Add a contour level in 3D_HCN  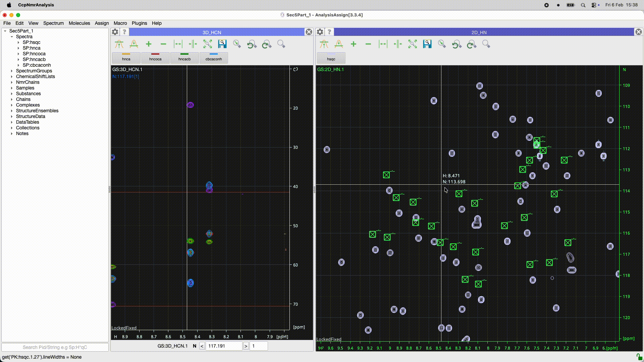149,44
